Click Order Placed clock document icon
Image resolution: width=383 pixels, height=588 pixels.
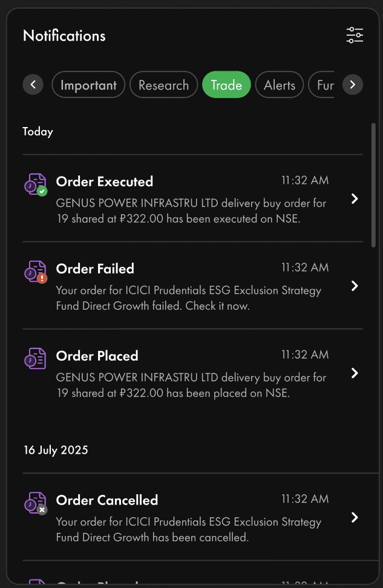(x=35, y=359)
